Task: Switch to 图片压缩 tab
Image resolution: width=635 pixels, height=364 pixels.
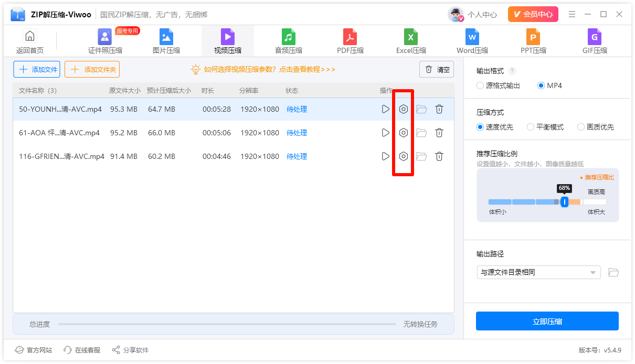Action: 166,41
